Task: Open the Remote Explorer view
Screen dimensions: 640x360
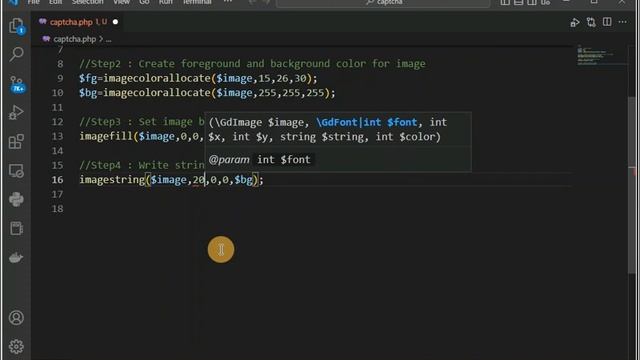Action: tap(16, 171)
